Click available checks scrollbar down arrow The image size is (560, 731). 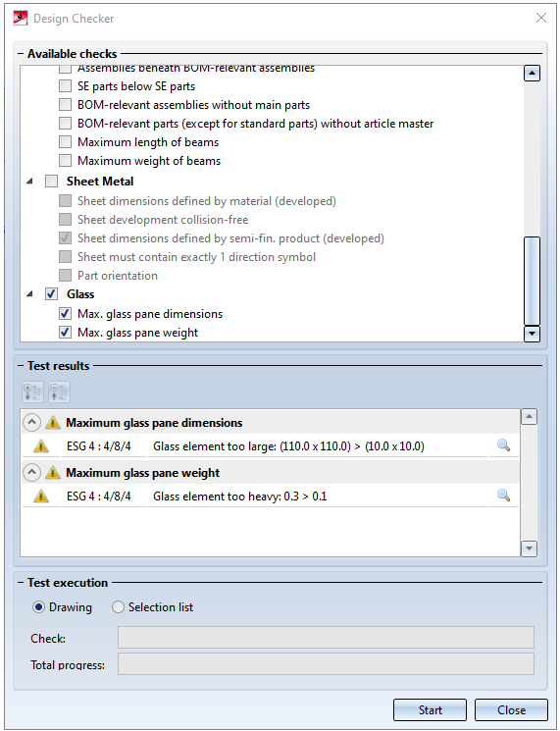click(532, 334)
